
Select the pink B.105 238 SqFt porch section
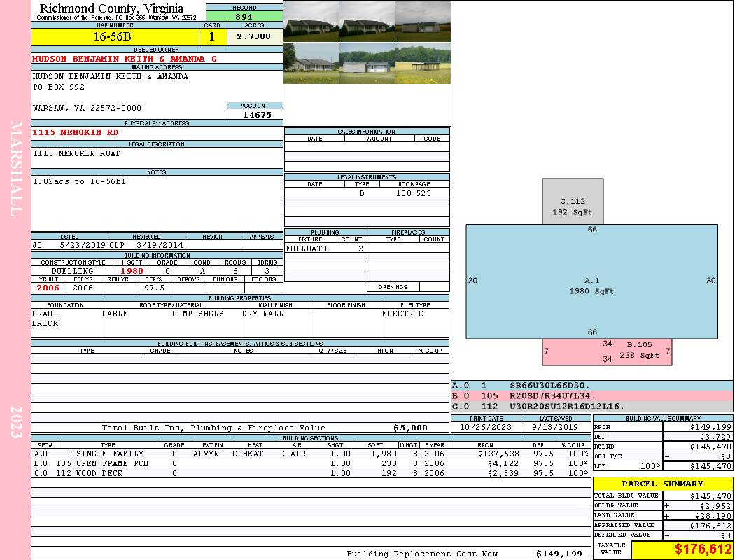607,351
